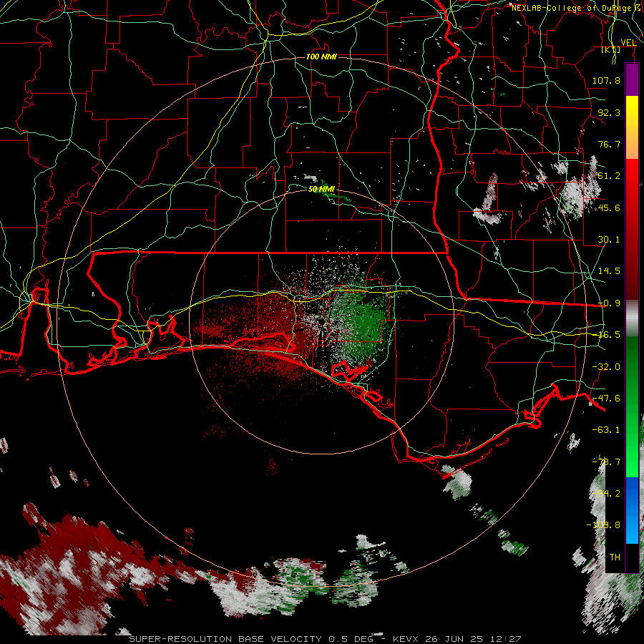Click the SUPER-RESOLUTION BASE VELOCITY caption
644x644 pixels.
pos(325,639)
